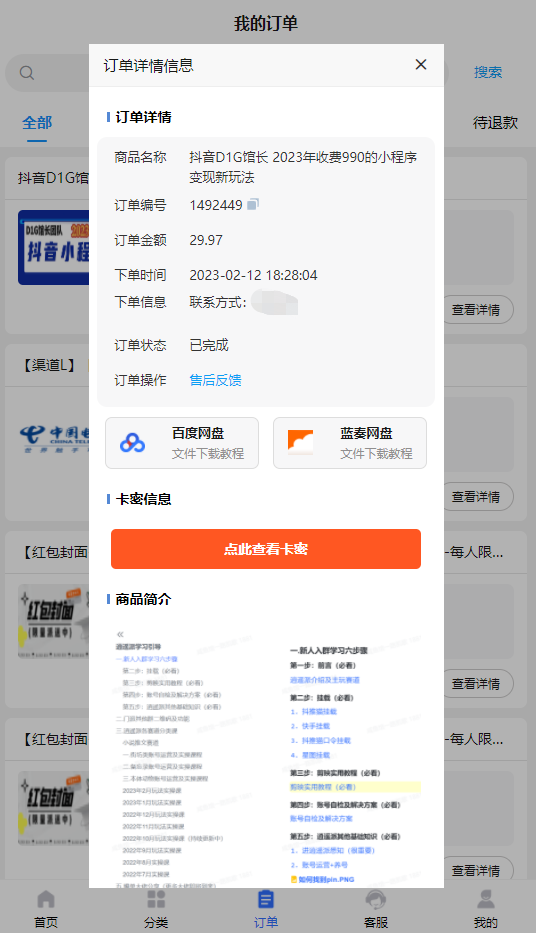Viewport: 536px width, 933px height.
Task: Open the My profile tab
Action: (485, 909)
